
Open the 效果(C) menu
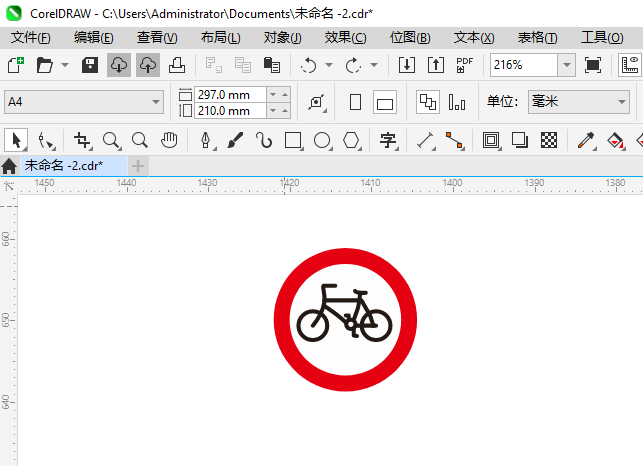click(x=345, y=38)
